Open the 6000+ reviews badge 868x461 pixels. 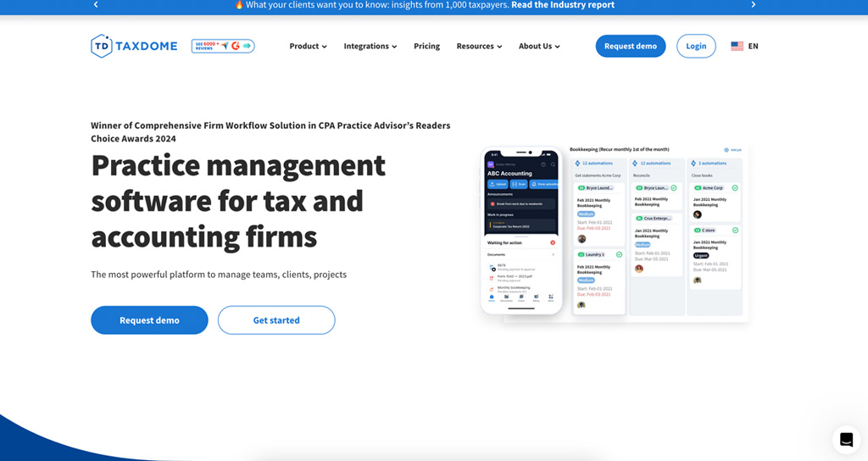[x=223, y=46]
